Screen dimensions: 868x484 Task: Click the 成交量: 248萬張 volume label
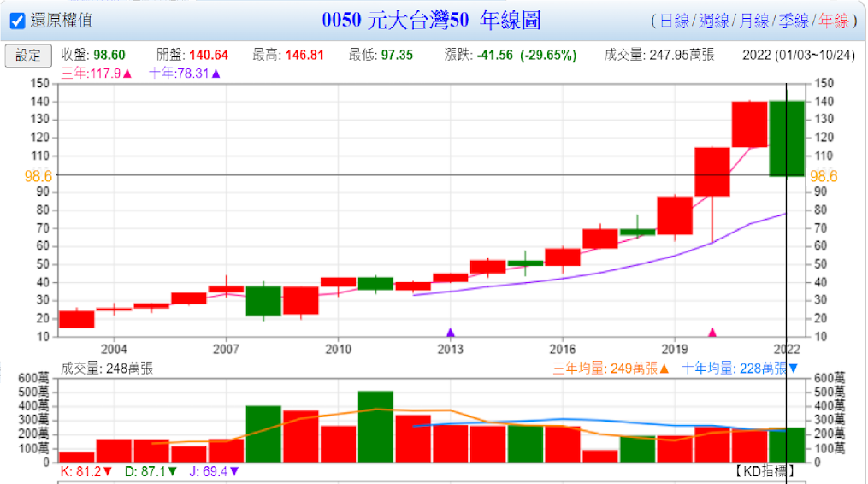(x=106, y=369)
